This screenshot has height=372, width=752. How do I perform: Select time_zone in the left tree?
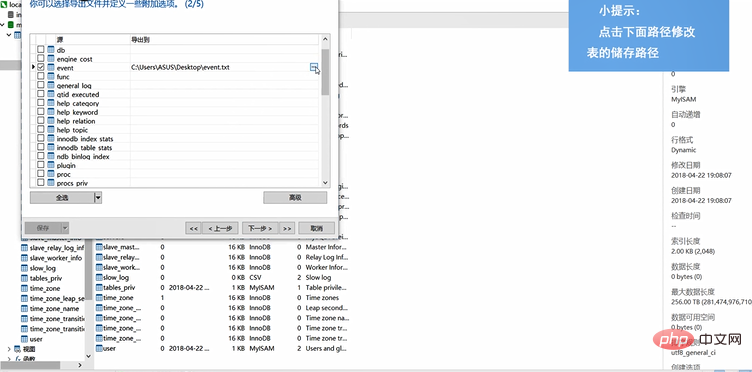pos(45,288)
